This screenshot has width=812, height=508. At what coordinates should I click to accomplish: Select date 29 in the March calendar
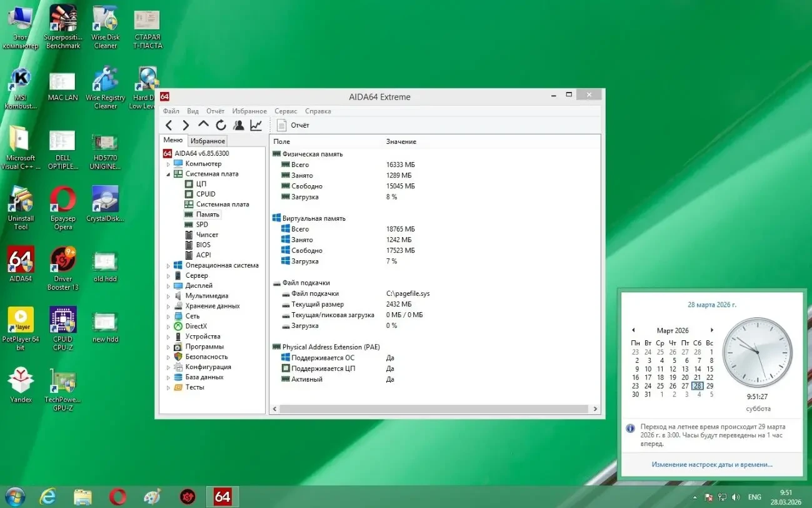(709, 386)
